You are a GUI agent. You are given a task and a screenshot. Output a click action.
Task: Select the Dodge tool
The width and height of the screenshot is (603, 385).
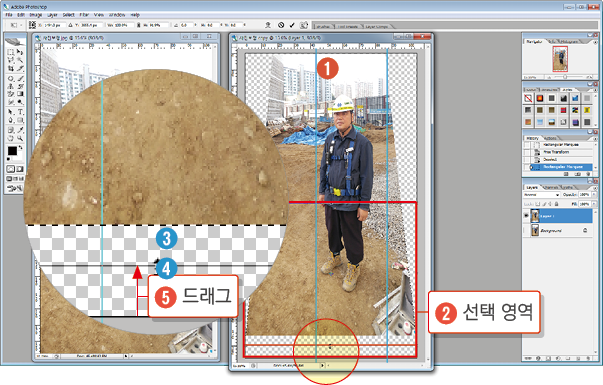[x=20, y=102]
